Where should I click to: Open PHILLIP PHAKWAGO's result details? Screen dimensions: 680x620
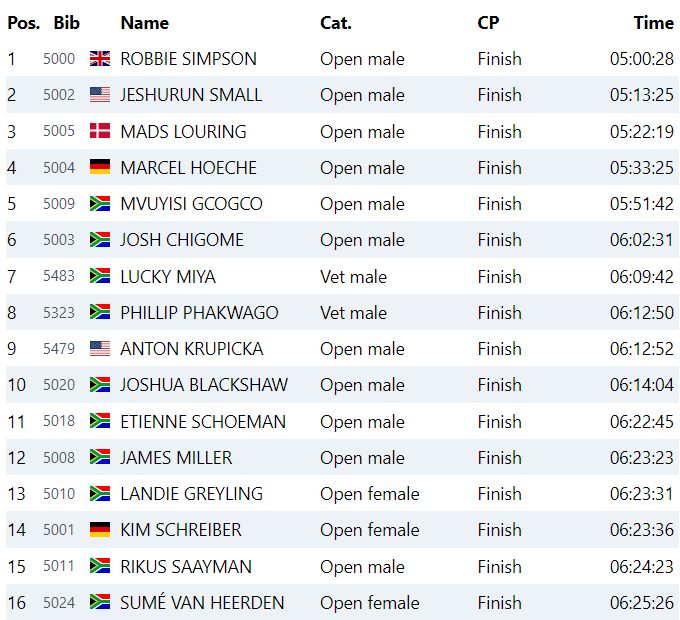199,313
